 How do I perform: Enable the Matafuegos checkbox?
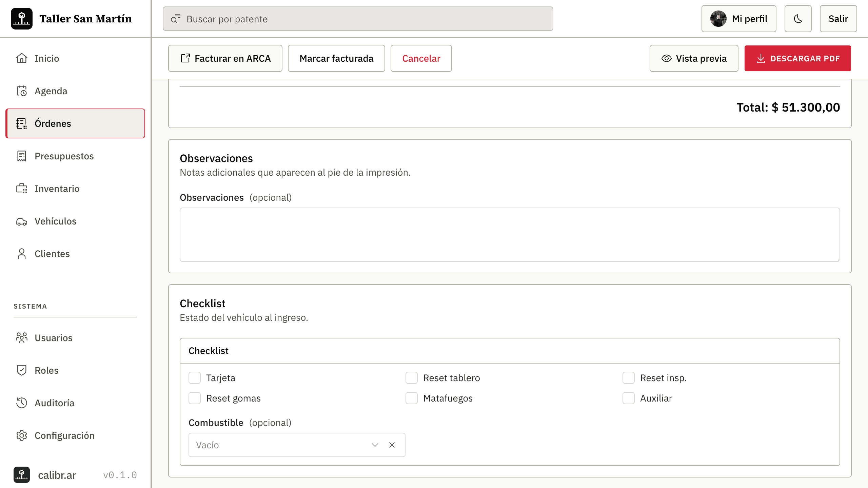tap(412, 398)
